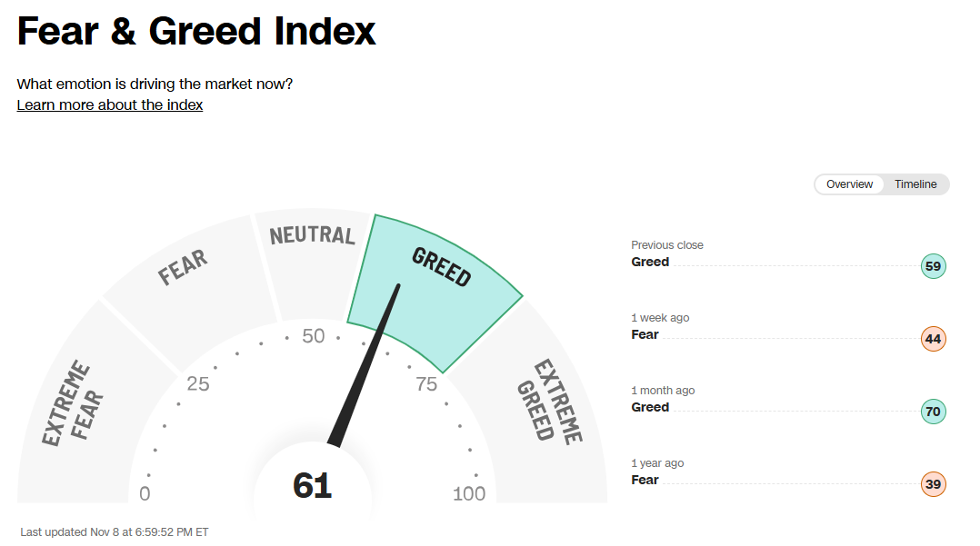Click the 1 year ago badge showing 39

pos(933,484)
